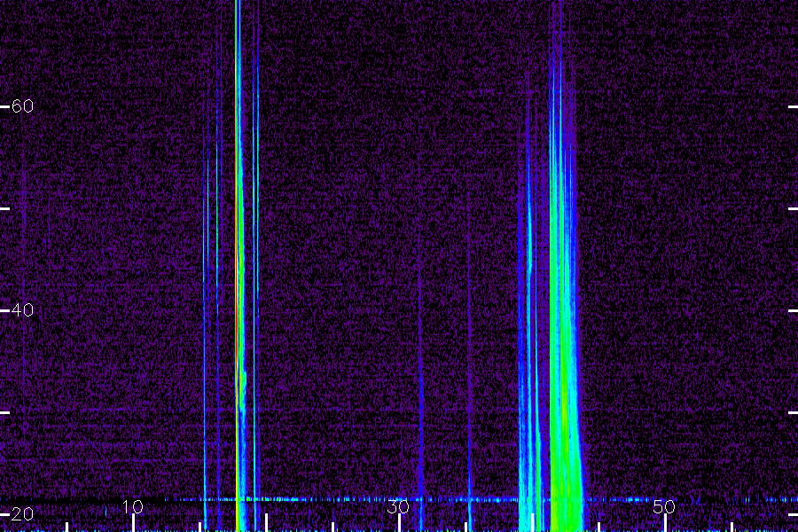Image resolution: width=798 pixels, height=532 pixels.
Task: Click the "20" vertical axis label
Action: 22,514
